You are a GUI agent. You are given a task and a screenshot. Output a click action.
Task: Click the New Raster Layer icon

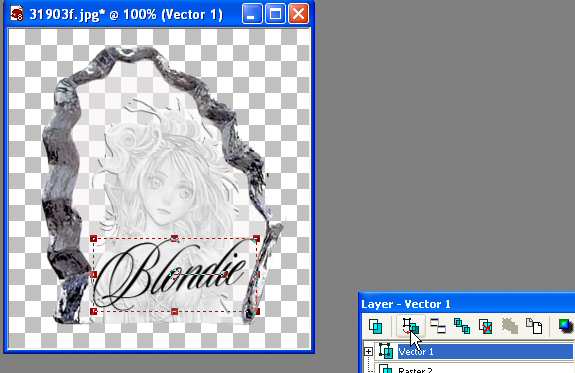coord(375,326)
